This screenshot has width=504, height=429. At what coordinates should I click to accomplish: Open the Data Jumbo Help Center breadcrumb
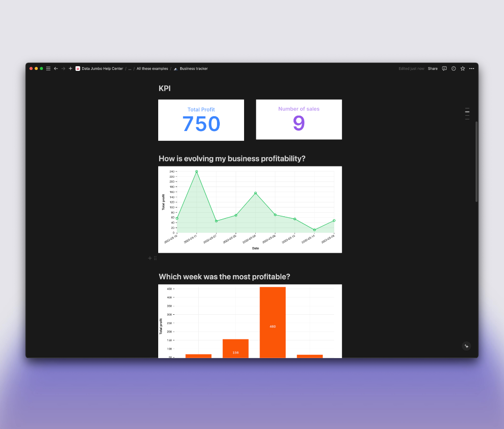tap(102, 69)
